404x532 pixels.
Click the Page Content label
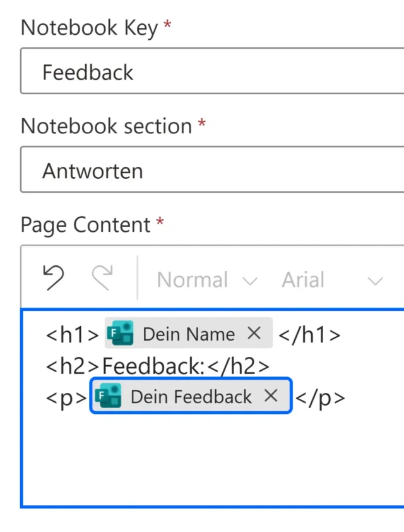click(x=86, y=225)
